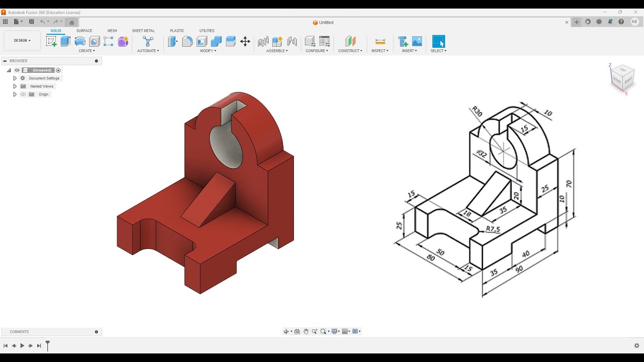Viewport: 644px width, 362px height.
Task: Open the DESIGN workspace dropdown
Action: [22, 41]
